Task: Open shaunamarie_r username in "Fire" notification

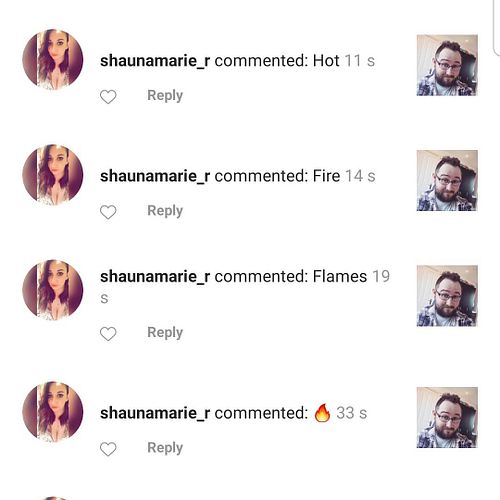Action: 155,176
